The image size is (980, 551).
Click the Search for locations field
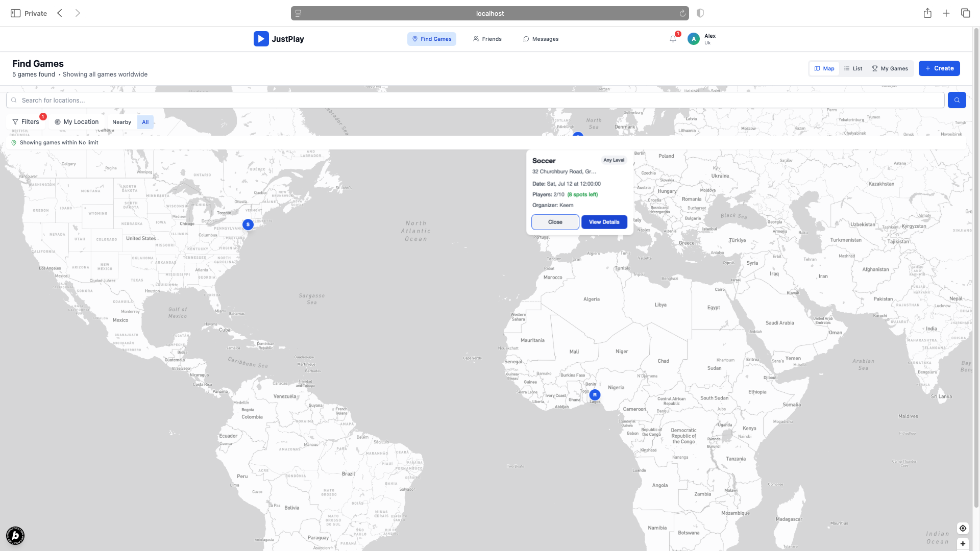[x=475, y=100]
